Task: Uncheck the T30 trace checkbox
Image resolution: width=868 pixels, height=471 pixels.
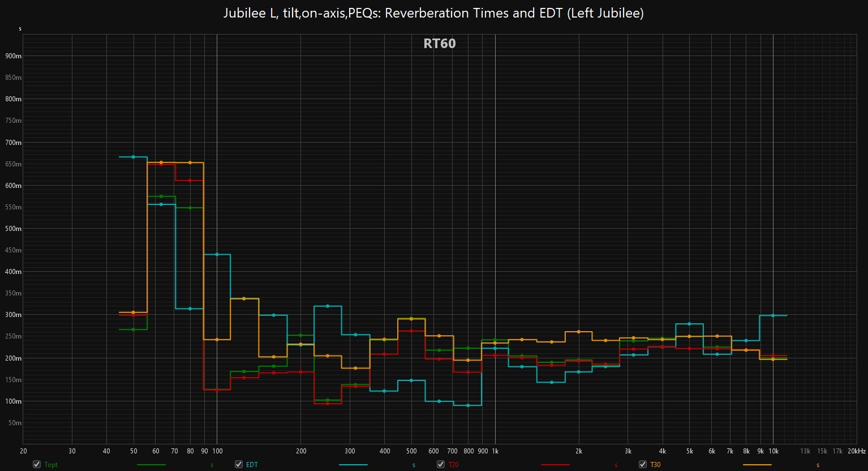Action: click(643, 464)
